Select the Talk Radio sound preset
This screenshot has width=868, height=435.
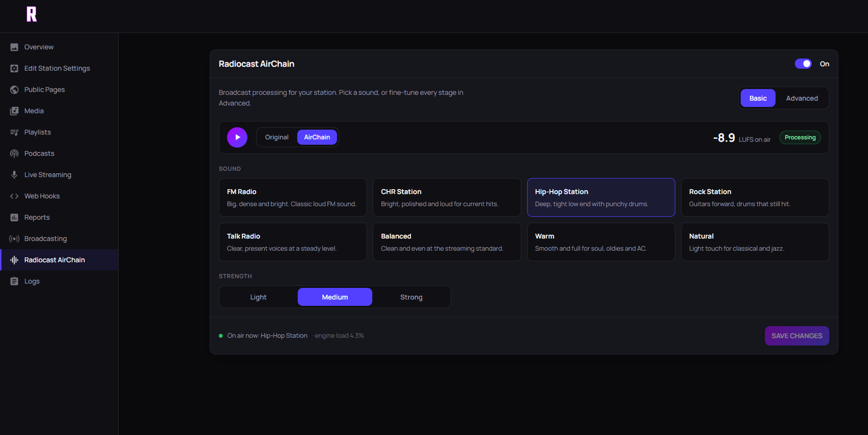(x=293, y=242)
